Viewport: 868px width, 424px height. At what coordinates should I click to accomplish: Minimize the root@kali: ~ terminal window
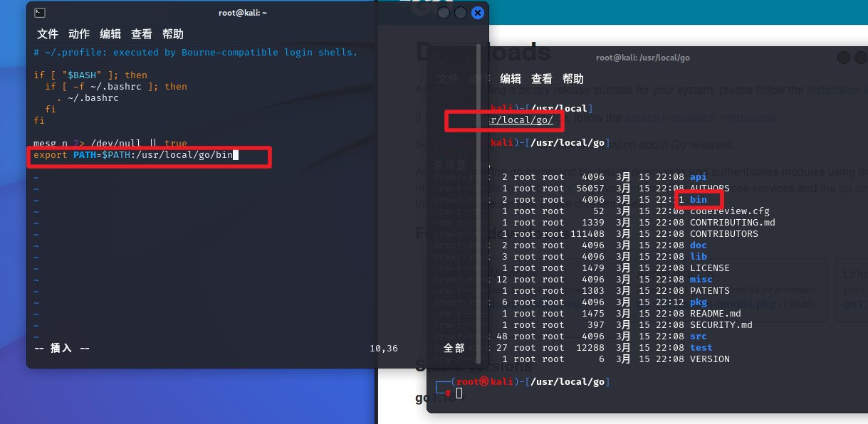tap(444, 13)
